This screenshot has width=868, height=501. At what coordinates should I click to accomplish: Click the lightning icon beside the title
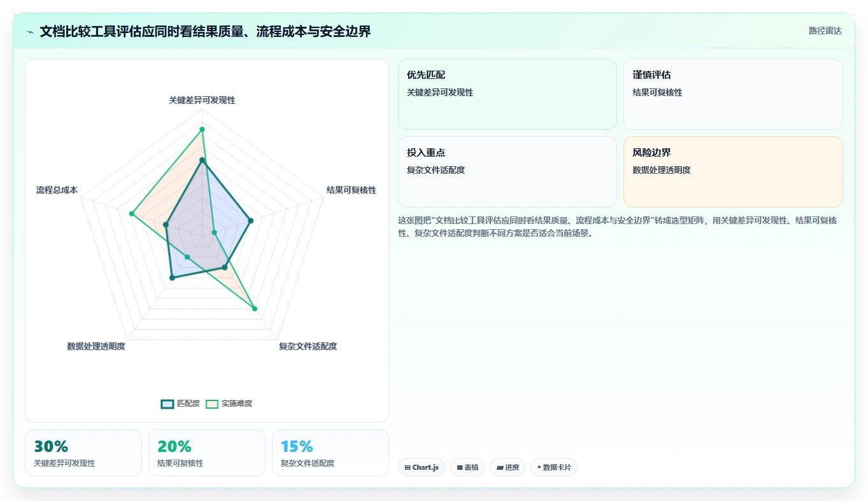point(31,32)
